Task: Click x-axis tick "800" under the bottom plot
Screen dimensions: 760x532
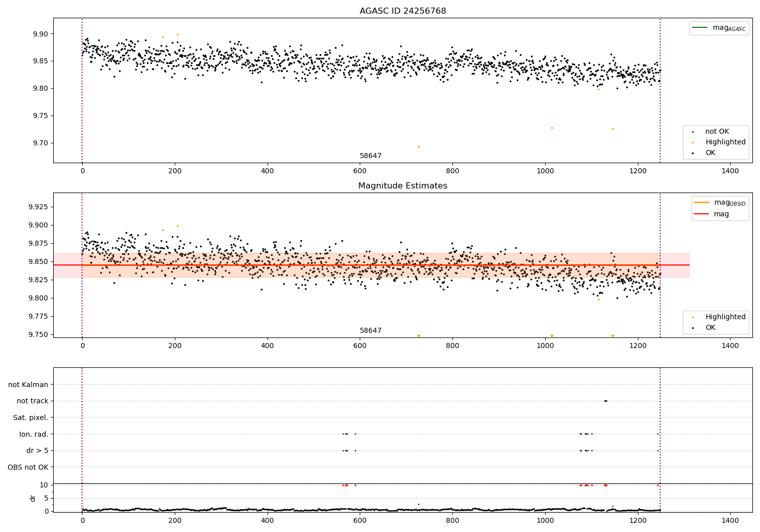Action: [x=452, y=520]
